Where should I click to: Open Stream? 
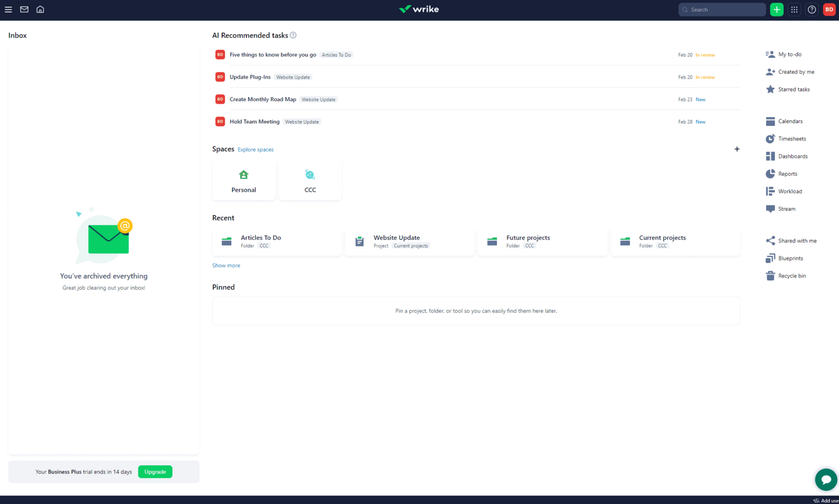(x=781, y=209)
